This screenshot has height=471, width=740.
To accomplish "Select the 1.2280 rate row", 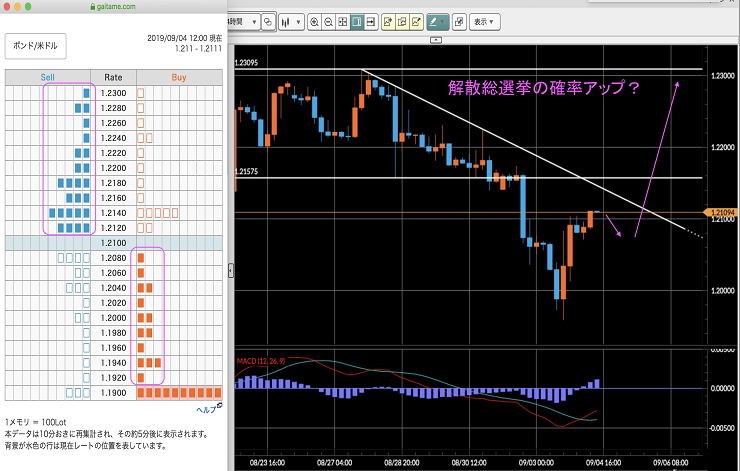I will tap(114, 108).
